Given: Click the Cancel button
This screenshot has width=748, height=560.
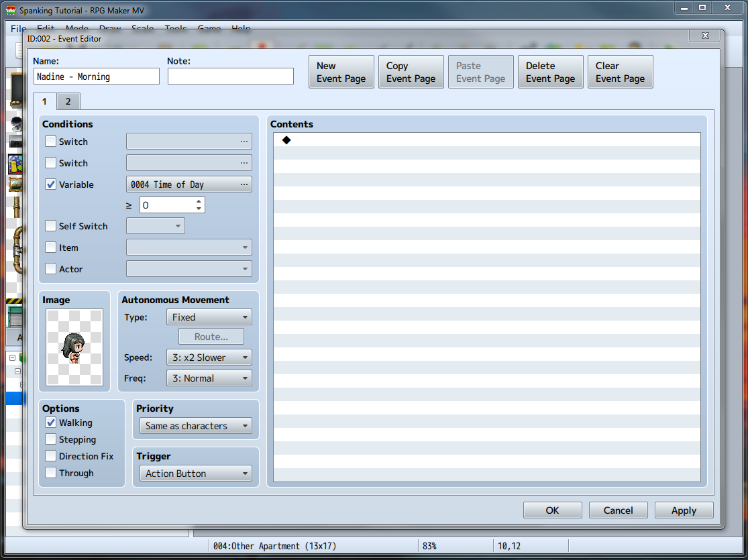Looking at the screenshot, I should (619, 510).
